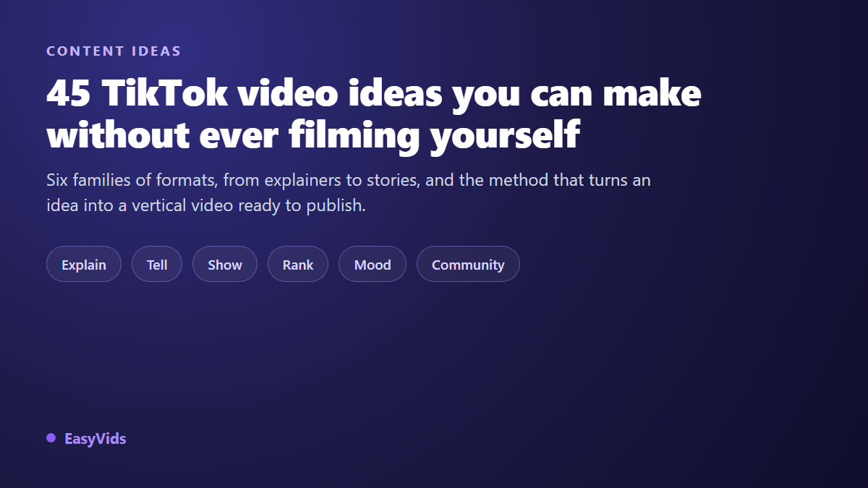Select the Tell pill

(157, 265)
